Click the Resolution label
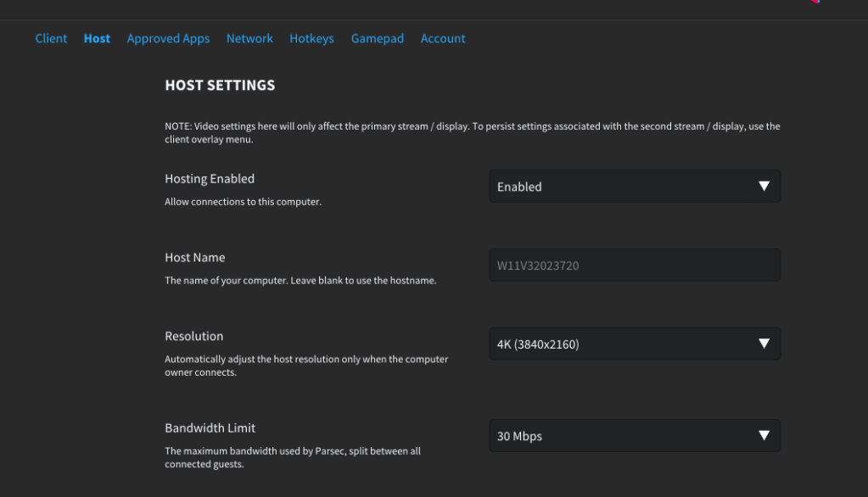Viewport: 868px width, 497px height. [x=193, y=336]
